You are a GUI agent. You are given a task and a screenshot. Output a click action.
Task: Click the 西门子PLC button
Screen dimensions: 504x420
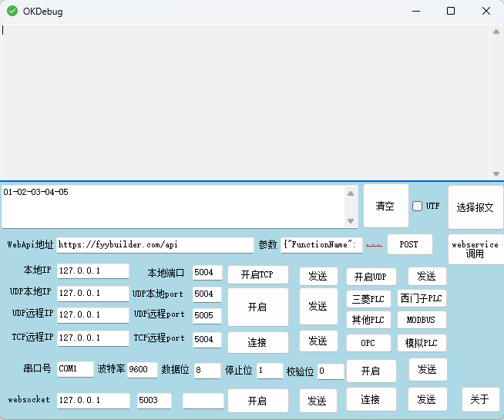pyautogui.click(x=422, y=298)
